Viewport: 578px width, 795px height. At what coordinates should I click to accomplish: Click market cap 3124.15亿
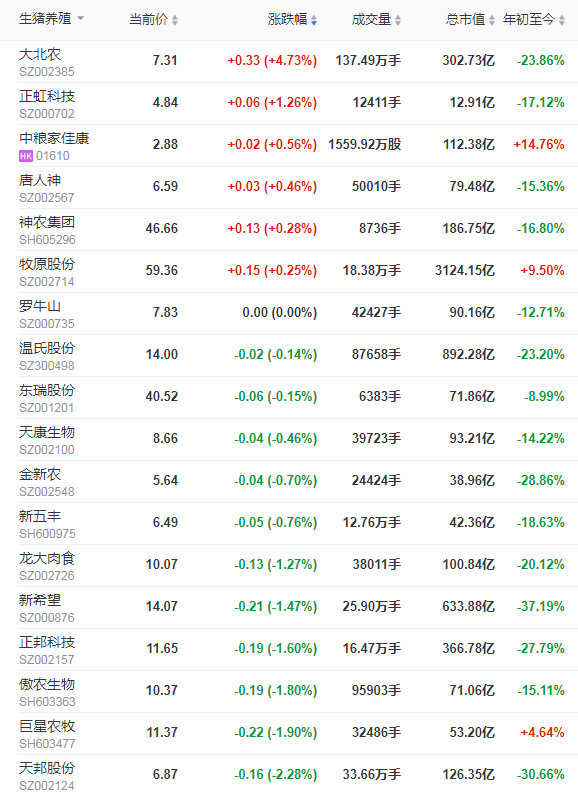click(465, 271)
